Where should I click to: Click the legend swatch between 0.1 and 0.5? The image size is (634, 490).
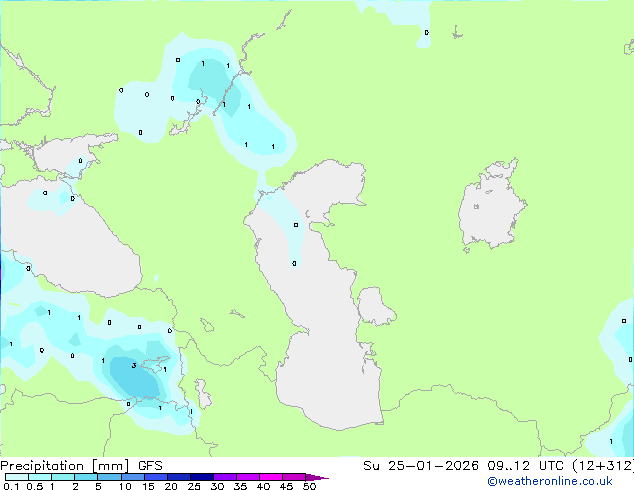click(x=17, y=477)
